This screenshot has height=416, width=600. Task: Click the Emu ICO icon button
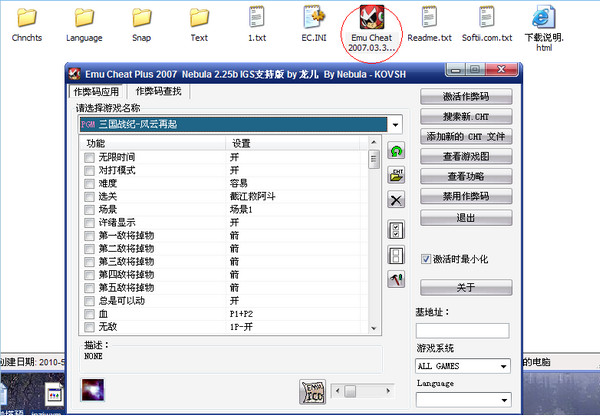coord(312,392)
